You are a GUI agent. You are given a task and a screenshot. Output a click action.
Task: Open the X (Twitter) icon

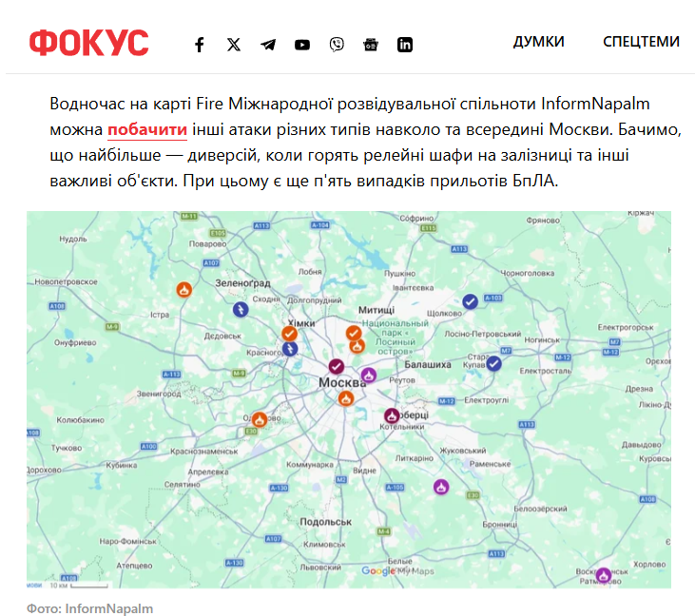click(x=234, y=45)
